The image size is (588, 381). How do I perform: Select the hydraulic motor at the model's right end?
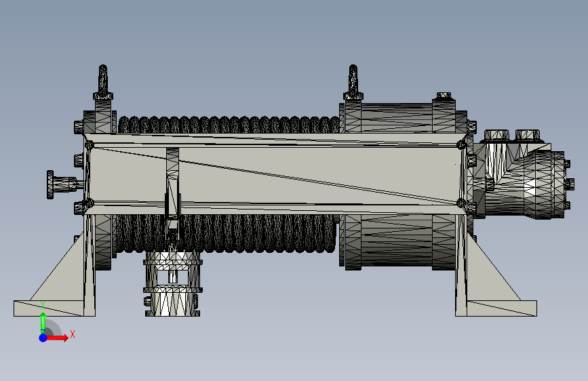tap(522, 175)
